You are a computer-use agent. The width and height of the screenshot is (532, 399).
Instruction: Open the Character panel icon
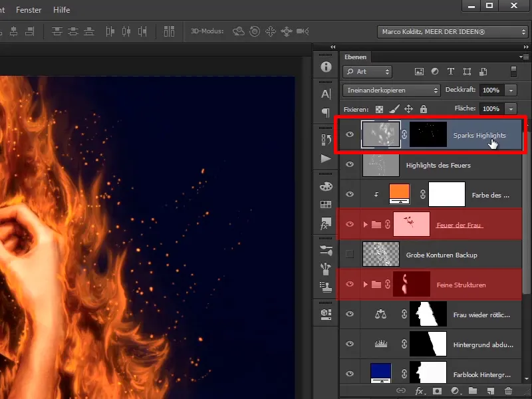click(x=326, y=94)
